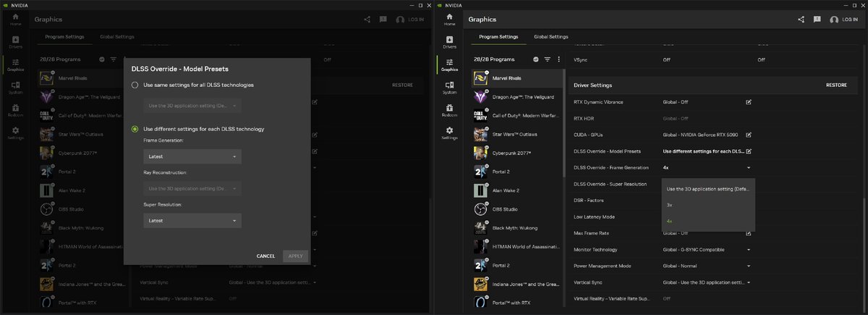
Task: Select the Alan Wake 2 icon in the right window
Action: click(x=480, y=190)
